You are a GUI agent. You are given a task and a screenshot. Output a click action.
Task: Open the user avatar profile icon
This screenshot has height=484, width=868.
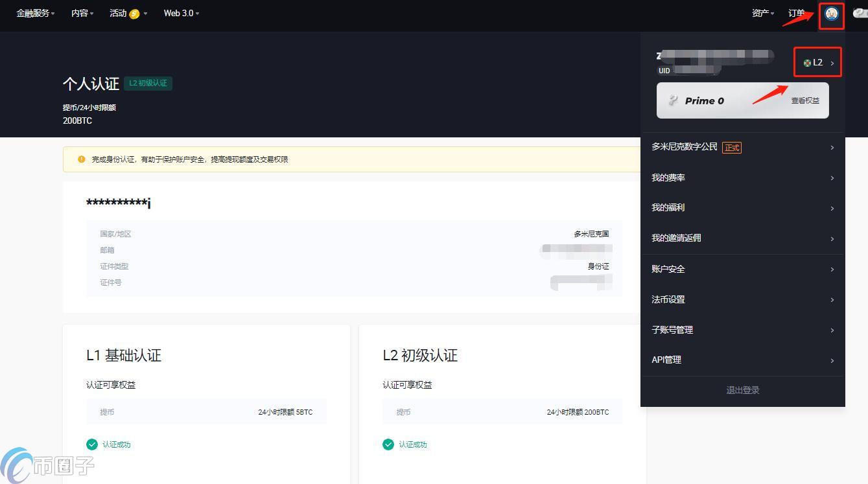(831, 16)
